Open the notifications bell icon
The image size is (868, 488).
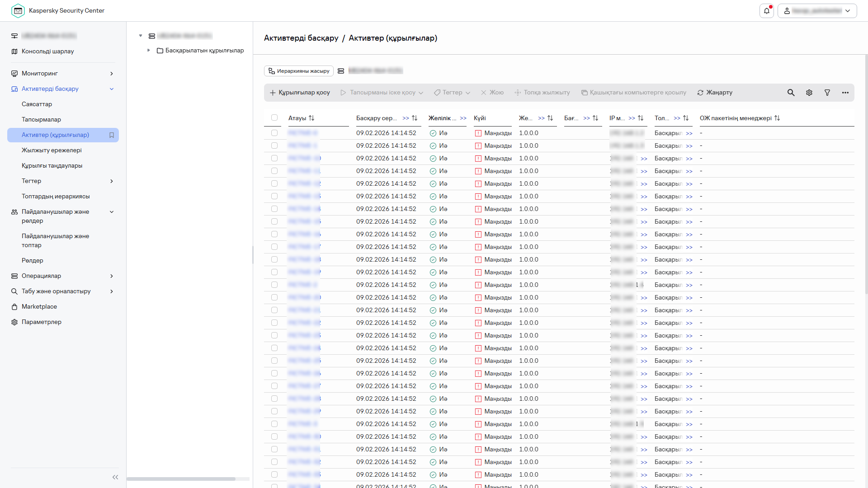766,11
